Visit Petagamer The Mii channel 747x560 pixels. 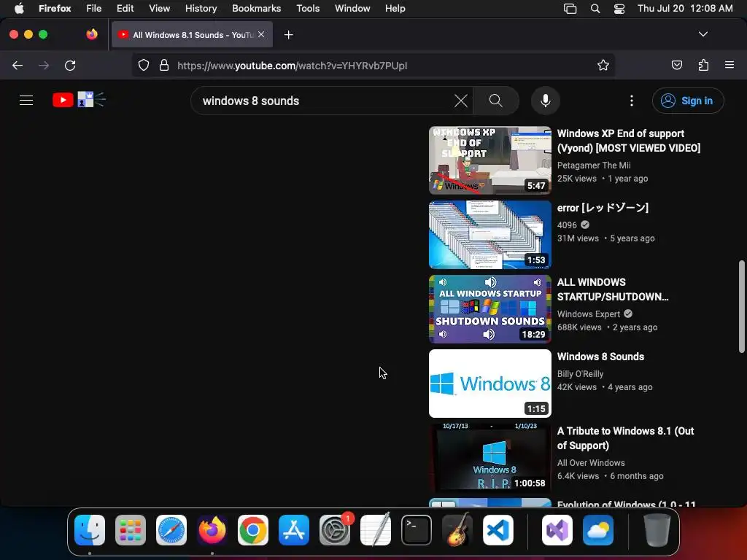(594, 166)
